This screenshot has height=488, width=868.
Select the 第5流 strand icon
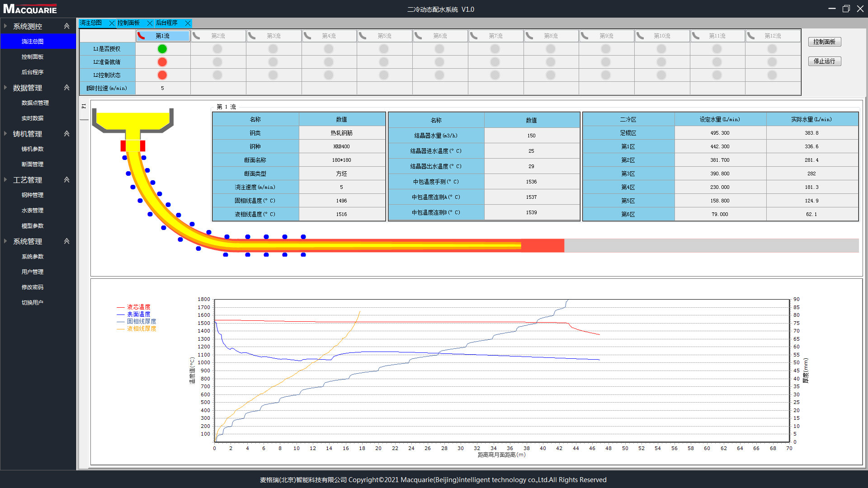[363, 36]
